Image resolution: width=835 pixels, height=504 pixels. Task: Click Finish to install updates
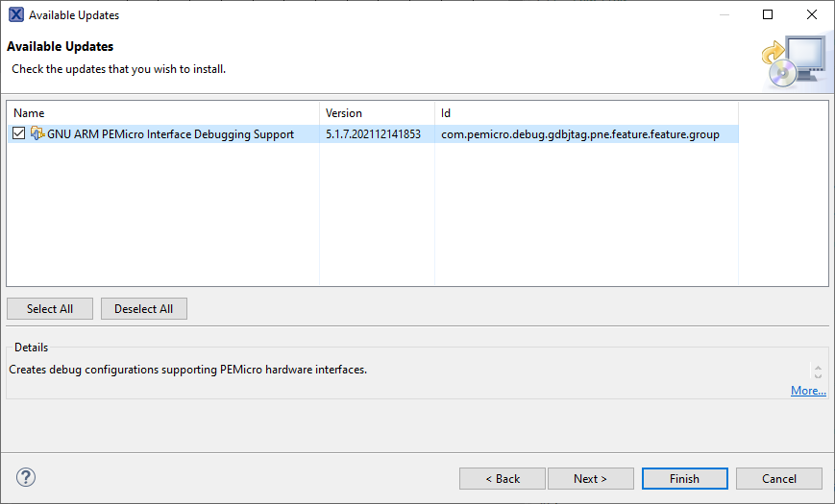pos(684,478)
